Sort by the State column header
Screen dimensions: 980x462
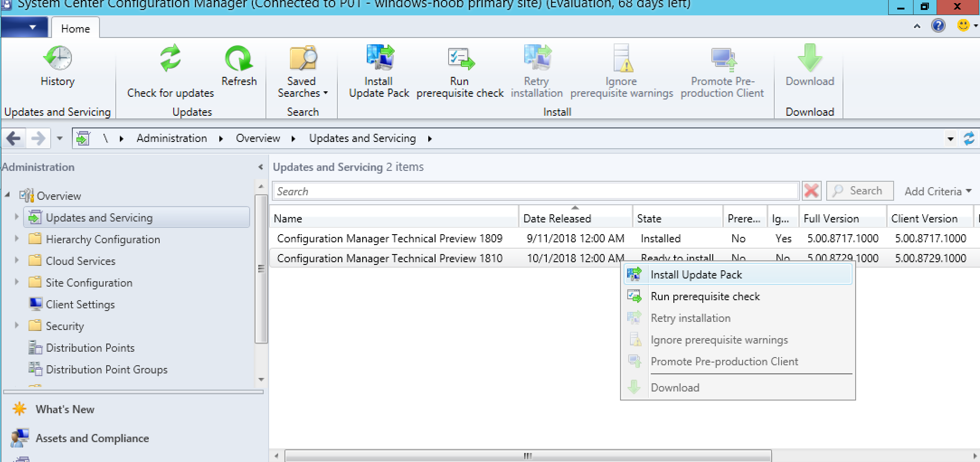tap(677, 218)
